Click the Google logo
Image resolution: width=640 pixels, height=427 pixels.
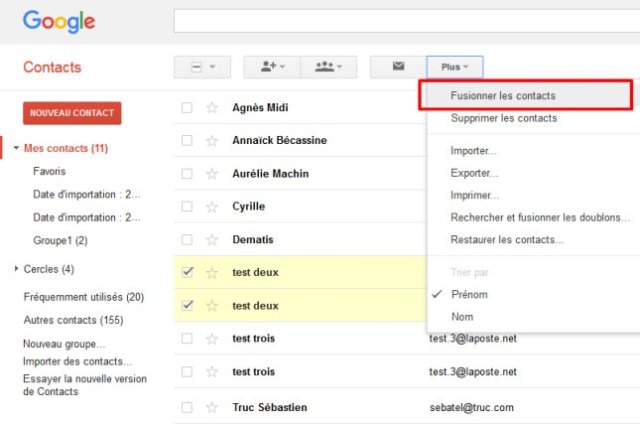(59, 21)
